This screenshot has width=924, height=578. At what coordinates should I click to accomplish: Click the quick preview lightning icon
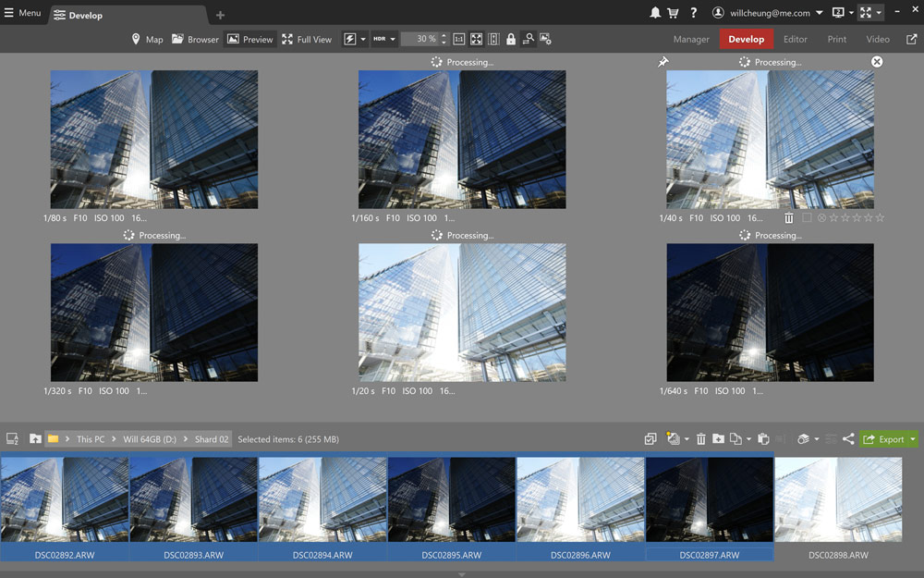[x=350, y=39]
